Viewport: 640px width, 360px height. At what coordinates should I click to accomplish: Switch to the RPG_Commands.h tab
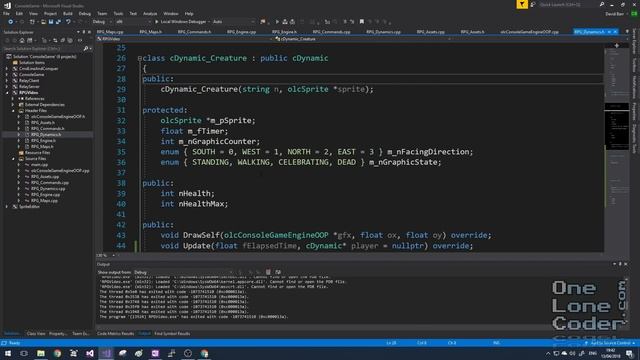point(194,32)
